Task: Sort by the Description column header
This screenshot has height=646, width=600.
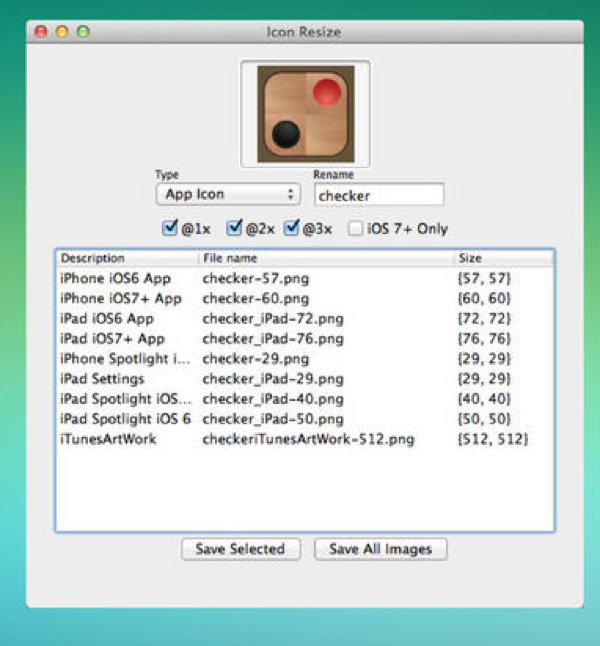Action: [x=128, y=258]
